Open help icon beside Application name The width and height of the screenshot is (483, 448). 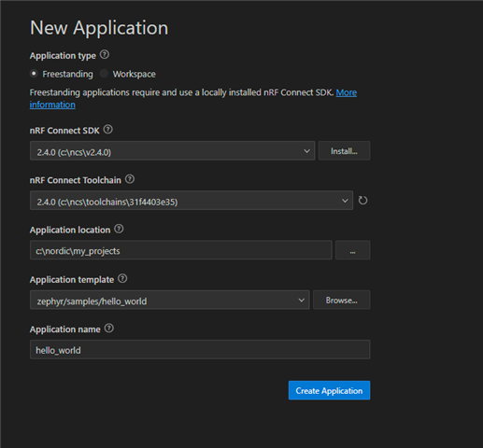tap(109, 329)
